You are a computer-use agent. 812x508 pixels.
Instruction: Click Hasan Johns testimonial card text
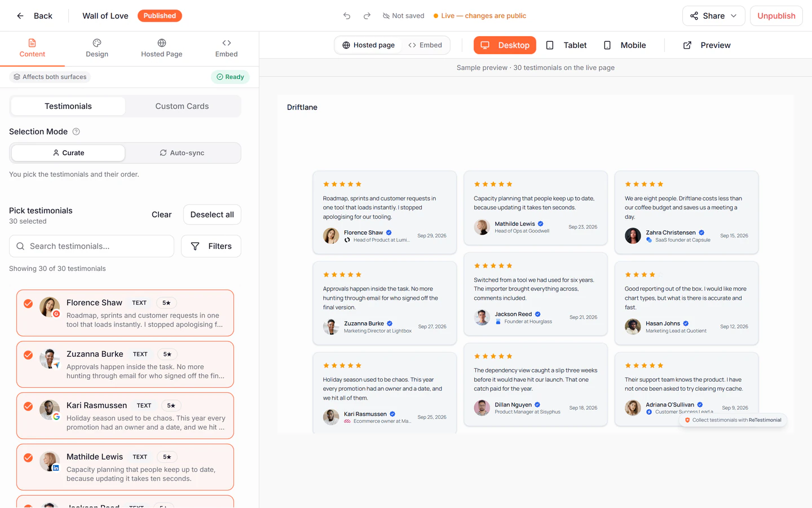coord(686,298)
